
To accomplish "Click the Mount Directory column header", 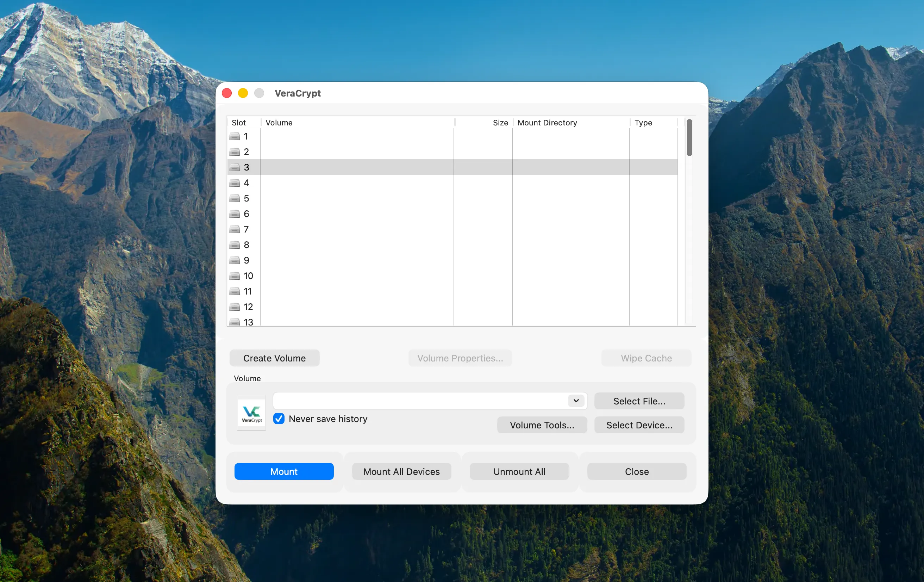I will tap(572, 123).
